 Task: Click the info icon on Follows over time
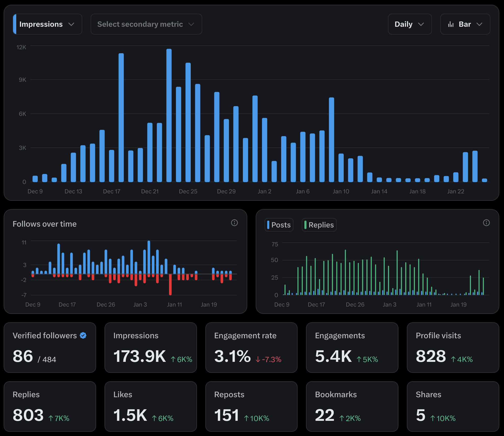pos(234,223)
